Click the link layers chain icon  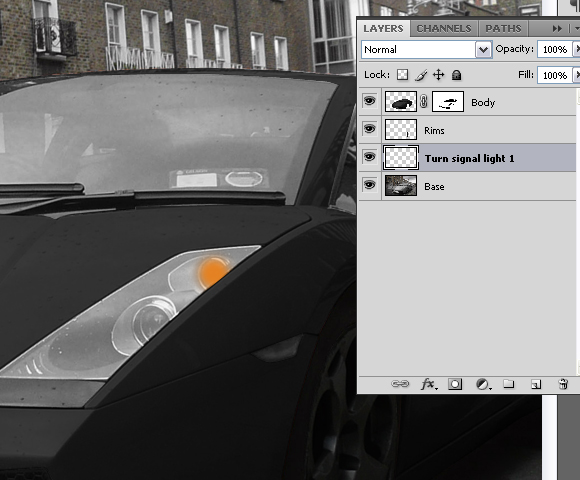click(x=400, y=384)
